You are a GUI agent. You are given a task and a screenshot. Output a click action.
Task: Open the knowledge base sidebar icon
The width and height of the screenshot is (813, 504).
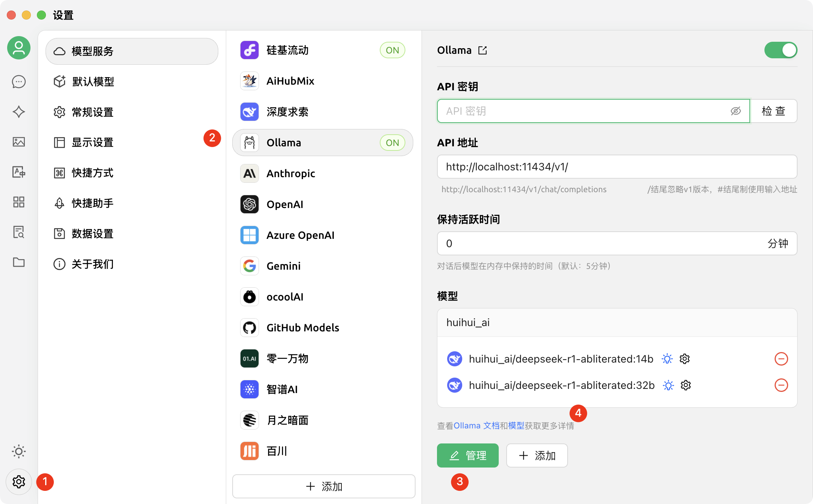coord(19,232)
